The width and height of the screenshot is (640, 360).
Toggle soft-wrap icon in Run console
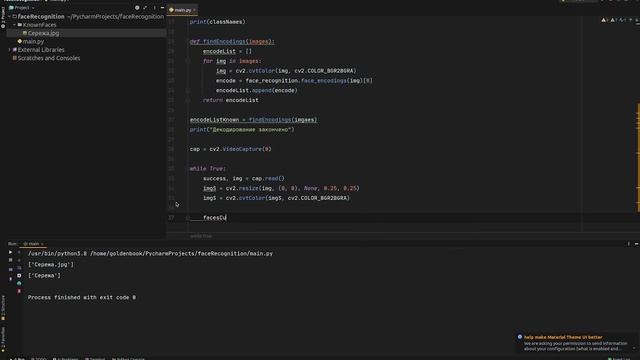click(19, 268)
